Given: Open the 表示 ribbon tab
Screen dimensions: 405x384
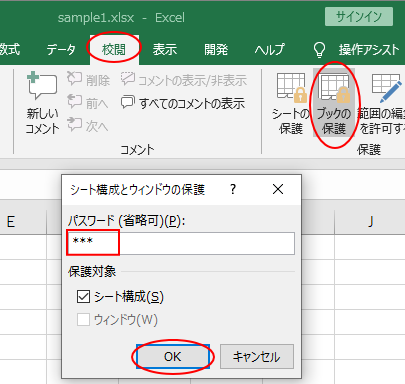Looking at the screenshot, I should pos(165,50).
